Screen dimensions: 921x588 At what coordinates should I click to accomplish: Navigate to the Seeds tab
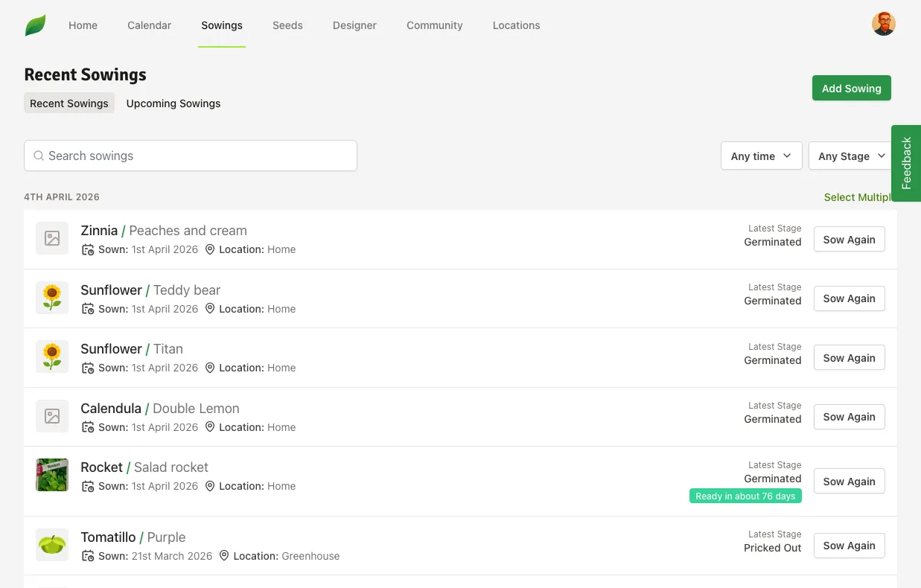coord(287,25)
